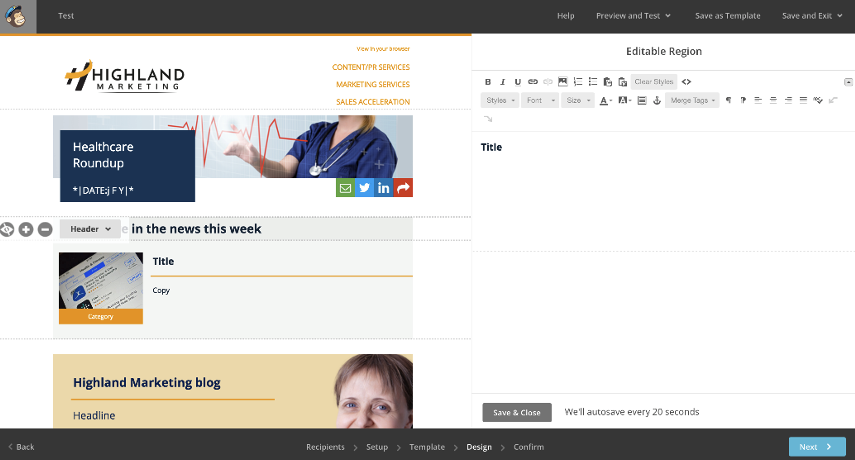Open the source code view icon
The image size is (855, 460).
686,82
